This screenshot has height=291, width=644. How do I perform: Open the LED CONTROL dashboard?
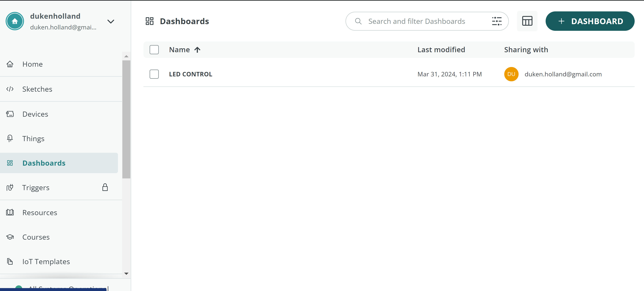point(190,74)
